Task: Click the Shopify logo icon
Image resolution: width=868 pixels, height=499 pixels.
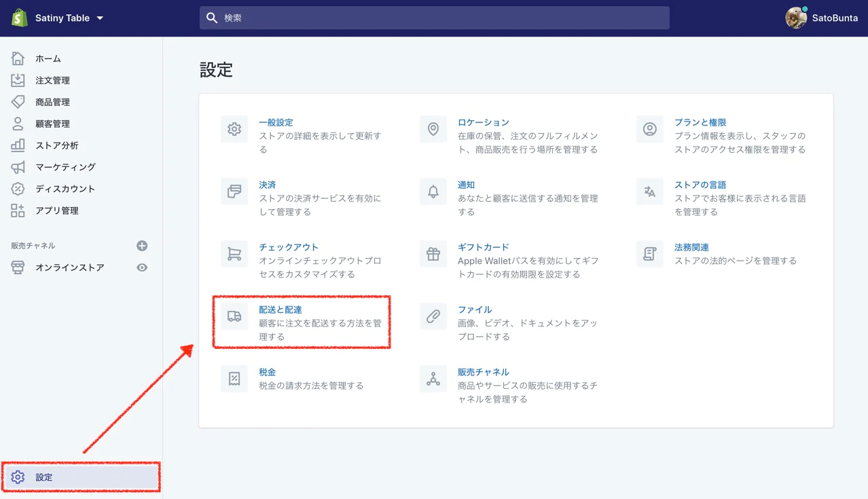Action: pos(19,18)
